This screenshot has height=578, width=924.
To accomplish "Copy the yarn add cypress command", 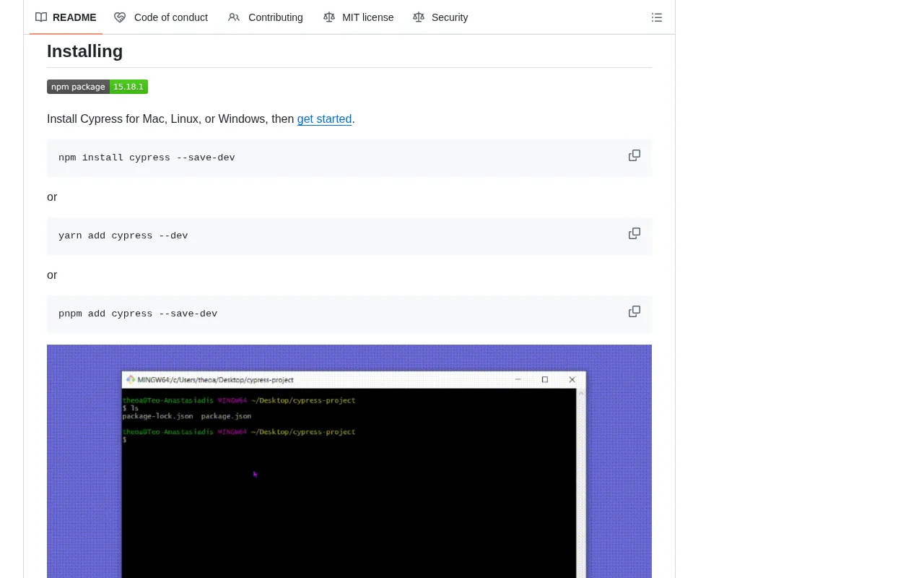I will [635, 233].
